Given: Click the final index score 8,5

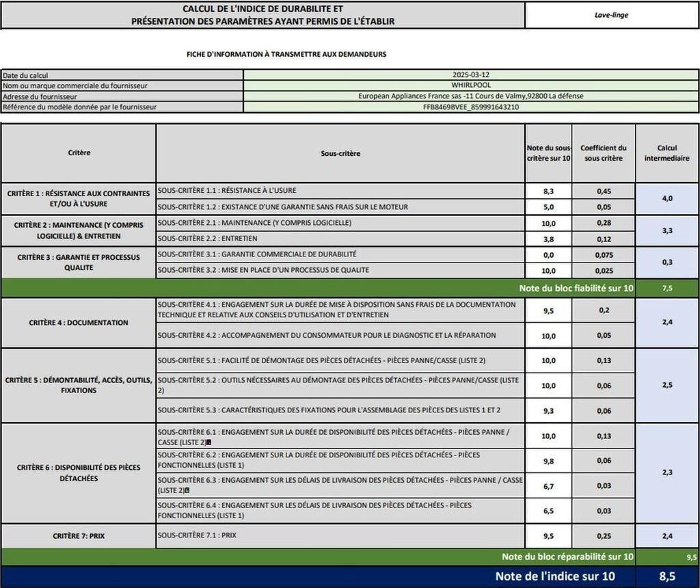Looking at the screenshot, I should (x=667, y=576).
